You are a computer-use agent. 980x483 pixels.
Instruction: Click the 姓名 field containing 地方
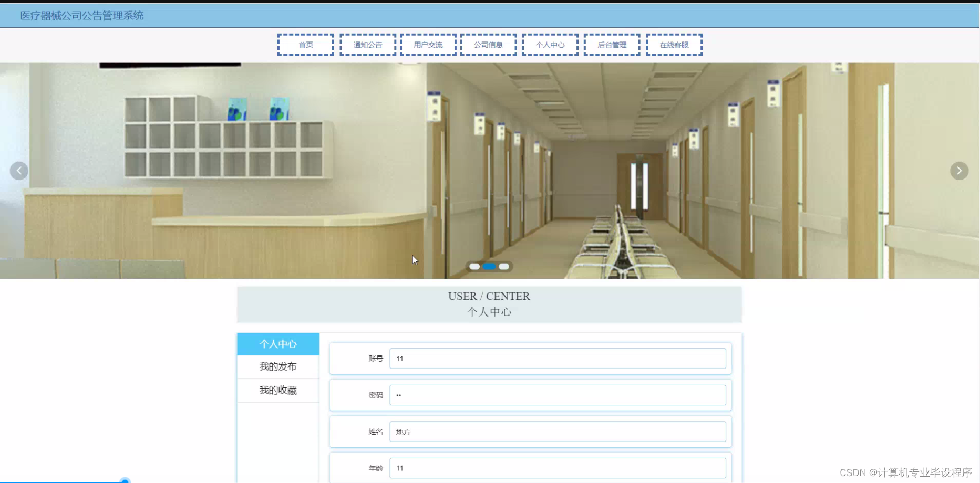tap(558, 432)
